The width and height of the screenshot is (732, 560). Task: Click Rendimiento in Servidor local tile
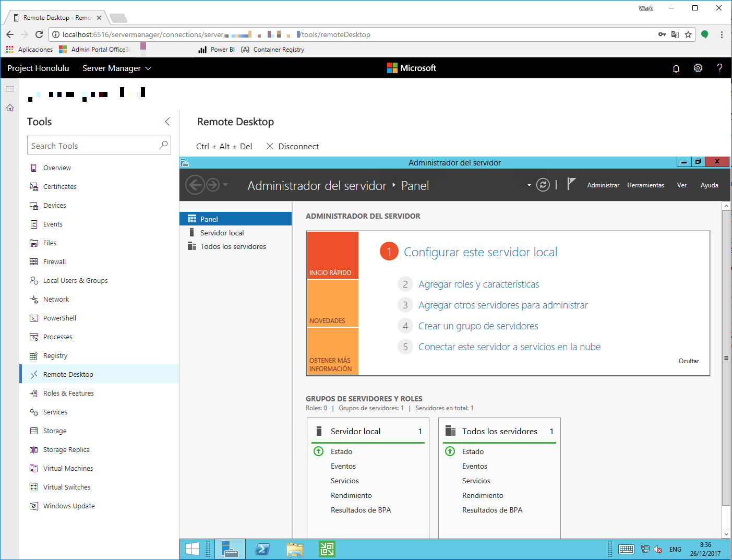pos(351,495)
